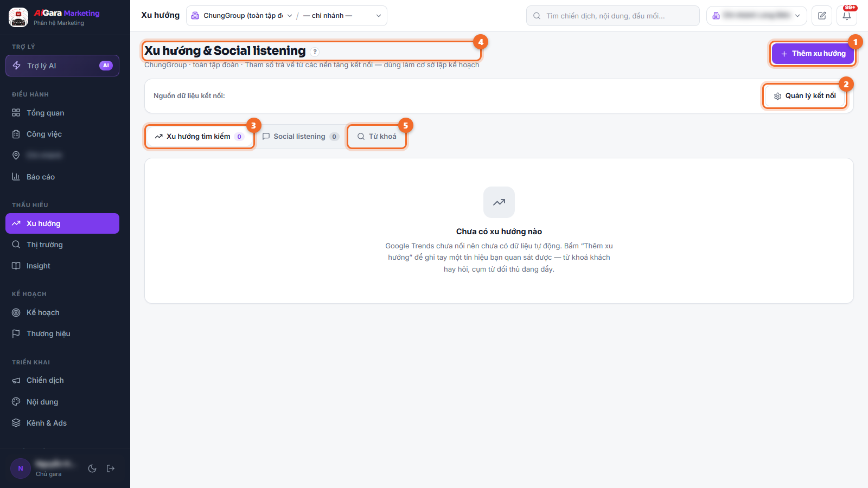This screenshot has height=488, width=868.
Task: Open Báo cáo reports page
Action: pyautogui.click(x=62, y=177)
